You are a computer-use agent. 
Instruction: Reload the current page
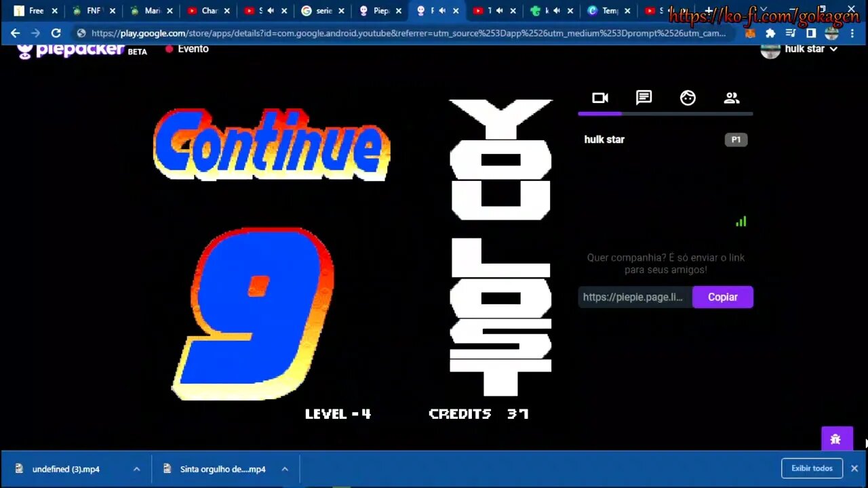pyautogui.click(x=56, y=33)
